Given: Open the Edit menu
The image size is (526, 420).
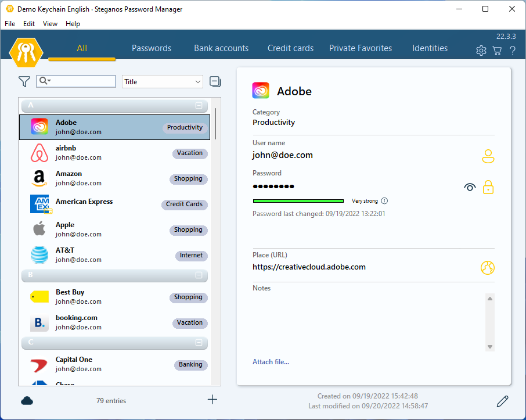Looking at the screenshot, I should [29, 23].
